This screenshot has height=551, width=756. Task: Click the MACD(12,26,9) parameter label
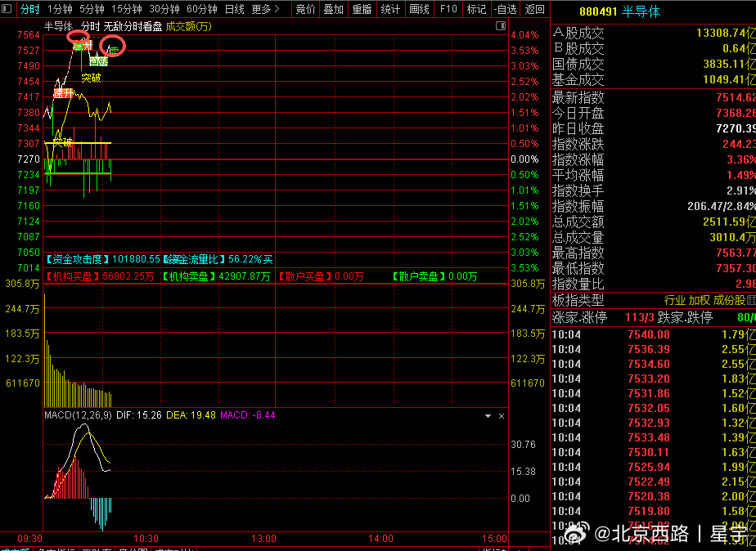click(x=78, y=415)
